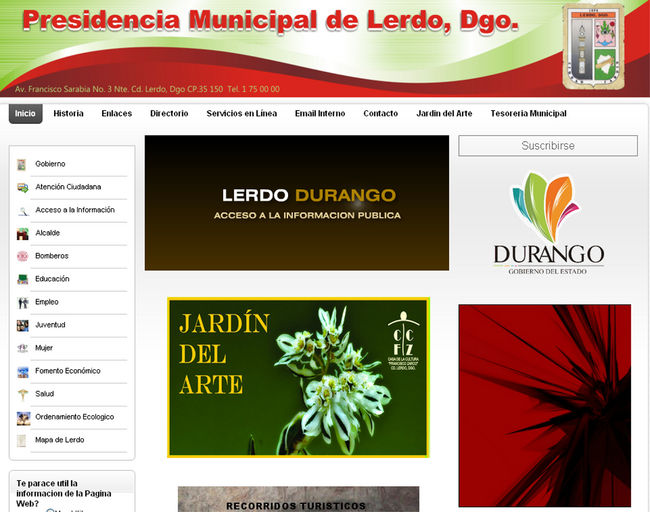Image resolution: width=650 pixels, height=512 pixels.
Task: Open the Historia menu item
Action: [69, 114]
